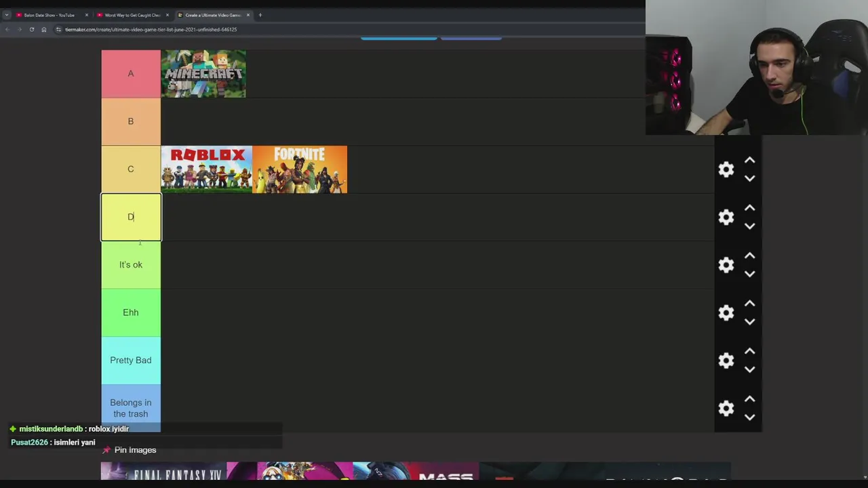
Task: Edit the Ehh tier label
Action: point(131,312)
